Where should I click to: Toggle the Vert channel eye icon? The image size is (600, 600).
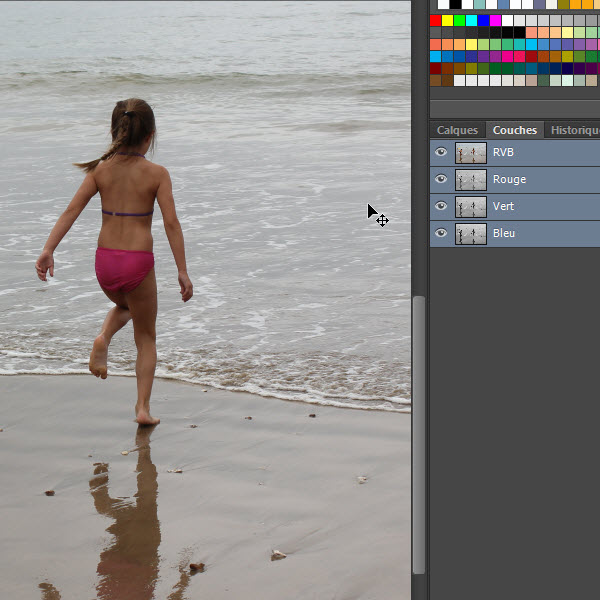[x=441, y=206]
